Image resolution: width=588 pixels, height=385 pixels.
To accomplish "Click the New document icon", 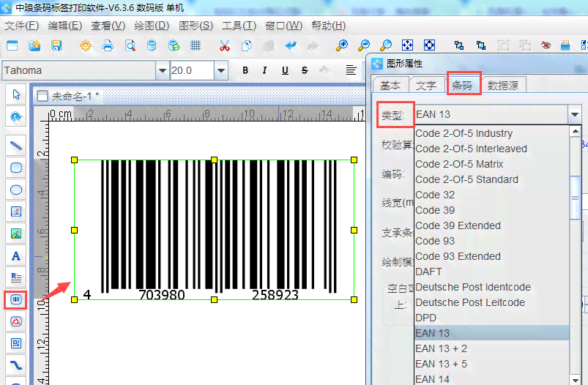I will tap(12, 45).
